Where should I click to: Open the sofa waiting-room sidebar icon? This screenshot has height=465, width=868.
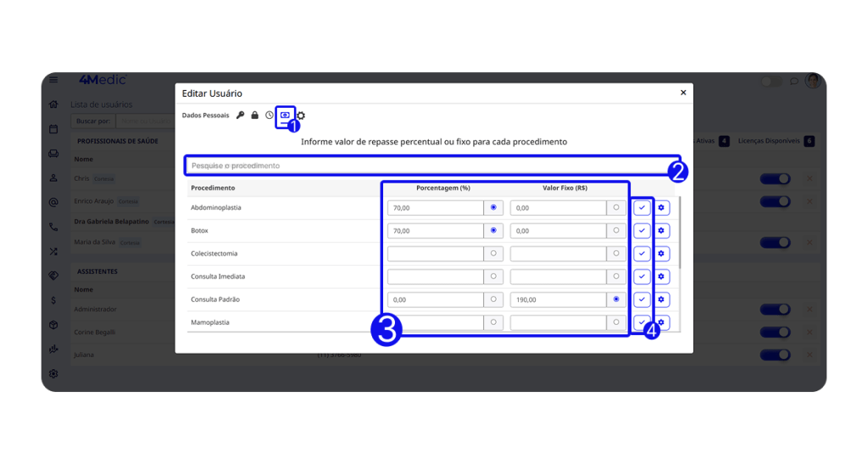tap(53, 154)
